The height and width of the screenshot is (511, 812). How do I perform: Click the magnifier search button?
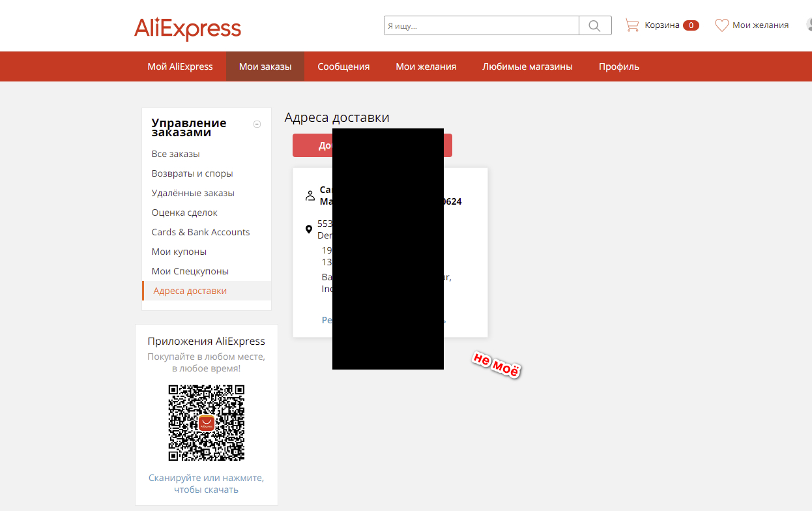click(595, 25)
